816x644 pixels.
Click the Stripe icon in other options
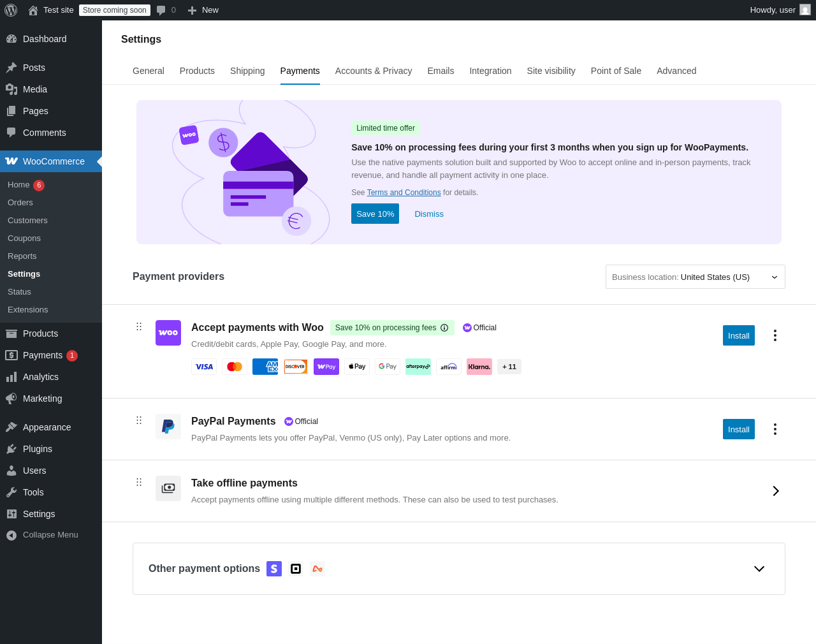[274, 569]
